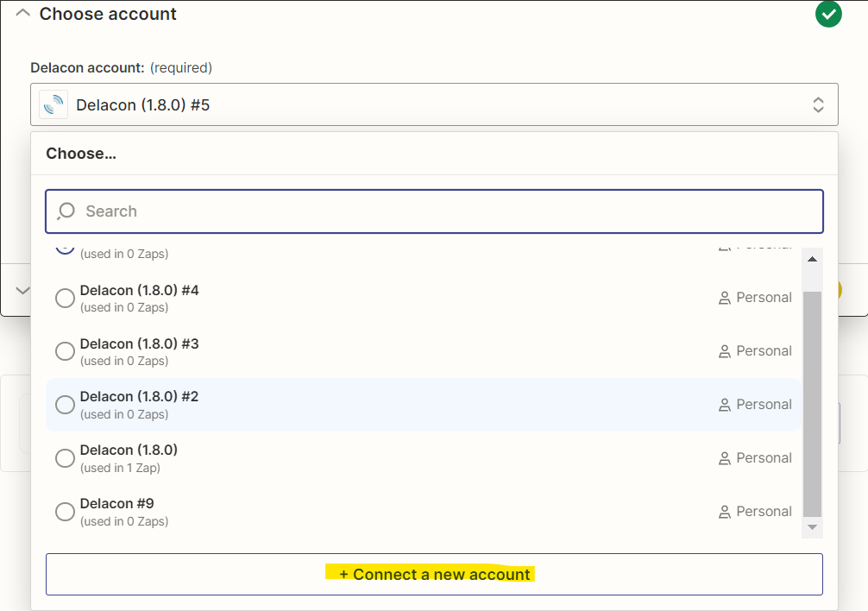Click '(used in 1 Zap)' text
Viewport: 868px width, 611px height.
[x=120, y=469]
